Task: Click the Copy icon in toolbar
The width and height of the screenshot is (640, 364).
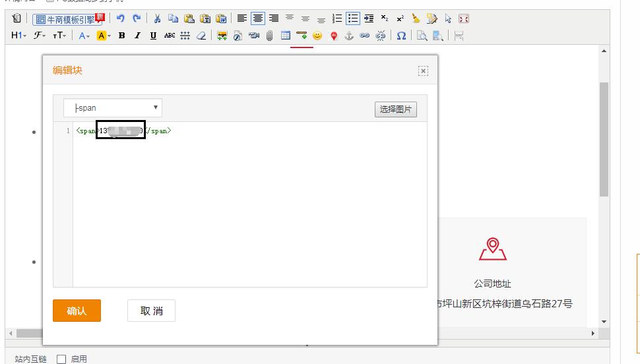Action: [x=173, y=18]
